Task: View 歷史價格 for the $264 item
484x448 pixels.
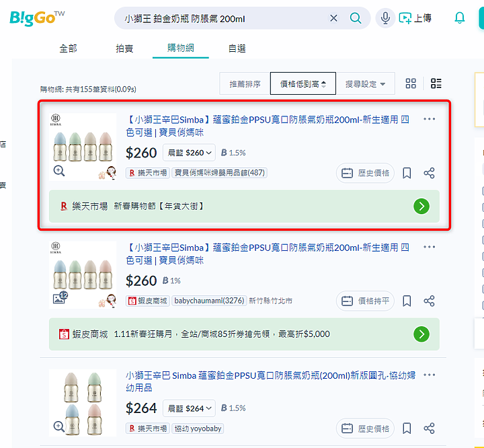Action: pos(365,428)
